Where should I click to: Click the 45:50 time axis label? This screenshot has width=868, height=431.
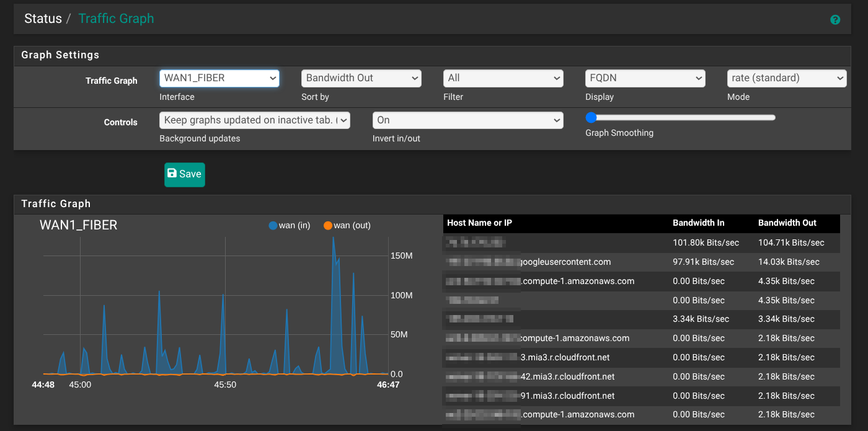pyautogui.click(x=225, y=384)
